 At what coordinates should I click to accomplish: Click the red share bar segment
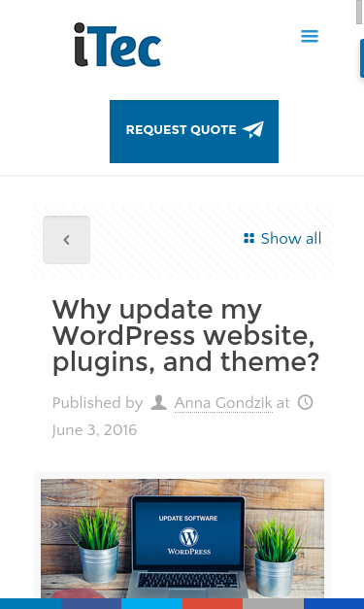pyautogui.click(x=213, y=603)
